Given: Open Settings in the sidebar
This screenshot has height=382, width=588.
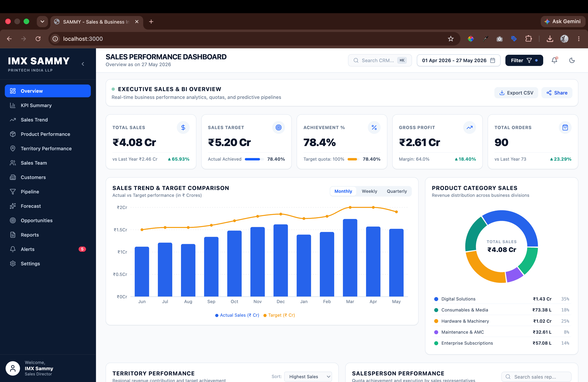Looking at the screenshot, I should pyautogui.click(x=48, y=264).
